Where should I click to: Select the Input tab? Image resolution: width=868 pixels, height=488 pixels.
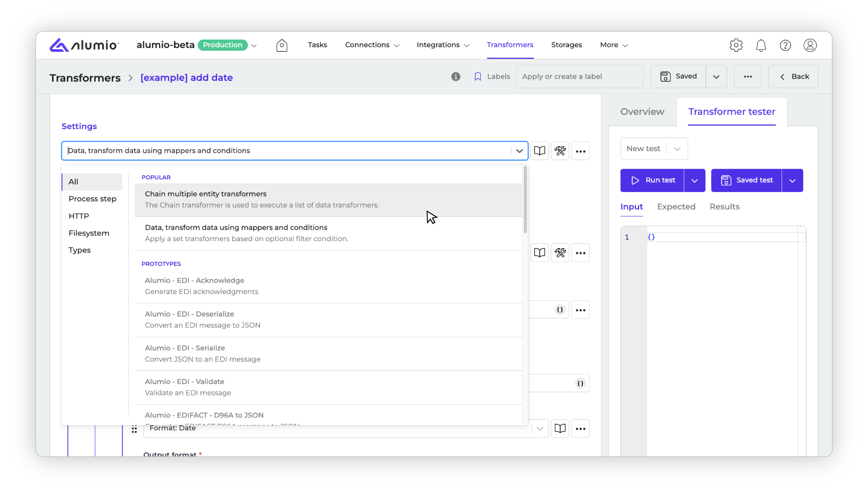(632, 206)
